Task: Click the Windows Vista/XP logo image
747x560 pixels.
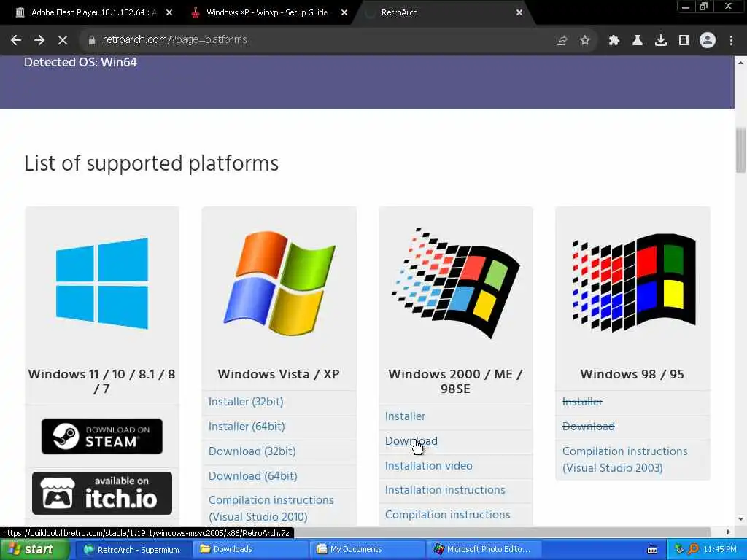Action: 279,284
